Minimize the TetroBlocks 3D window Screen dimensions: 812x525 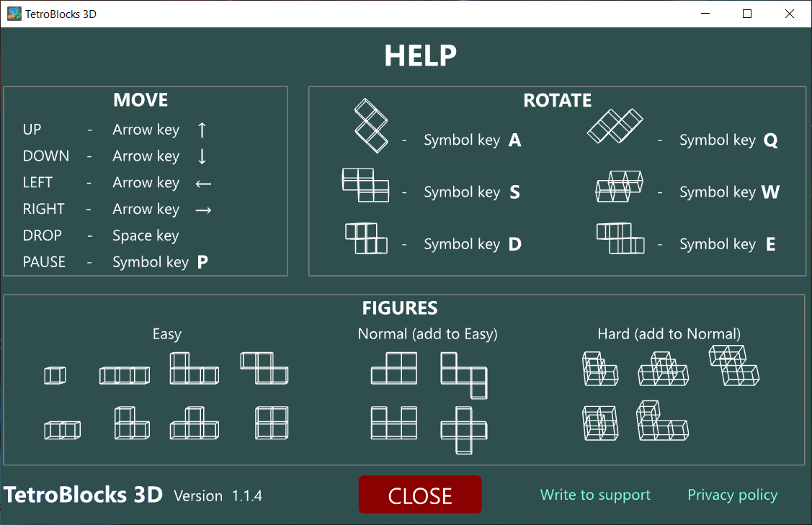705,14
